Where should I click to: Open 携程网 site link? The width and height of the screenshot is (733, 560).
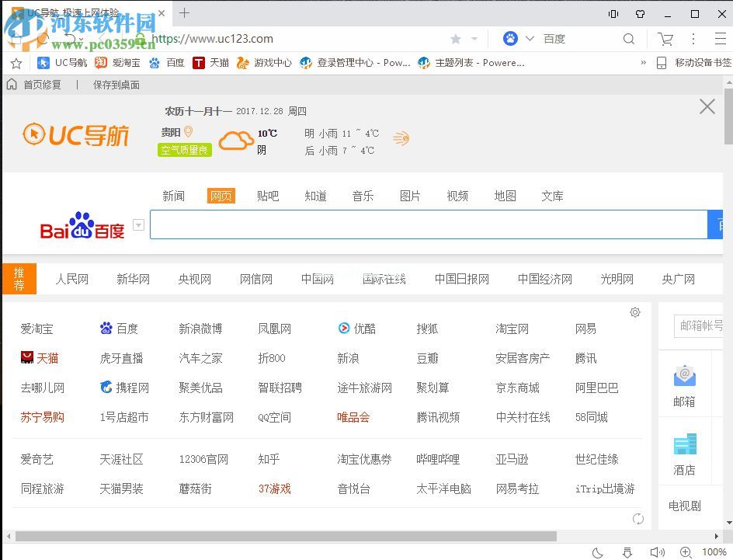pyautogui.click(x=125, y=388)
